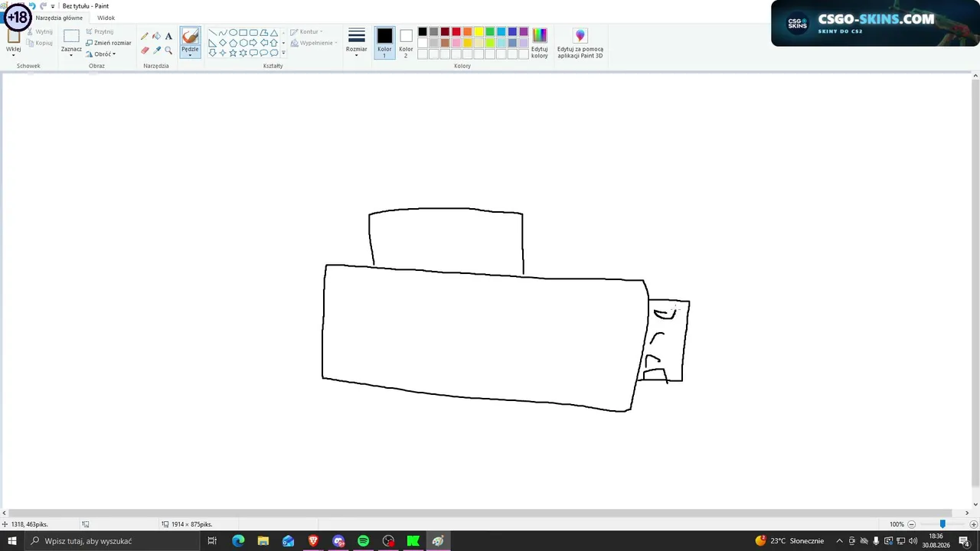Viewport: 980px width, 551px height.
Task: Click the Wytnij cut button
Action: 39,32
